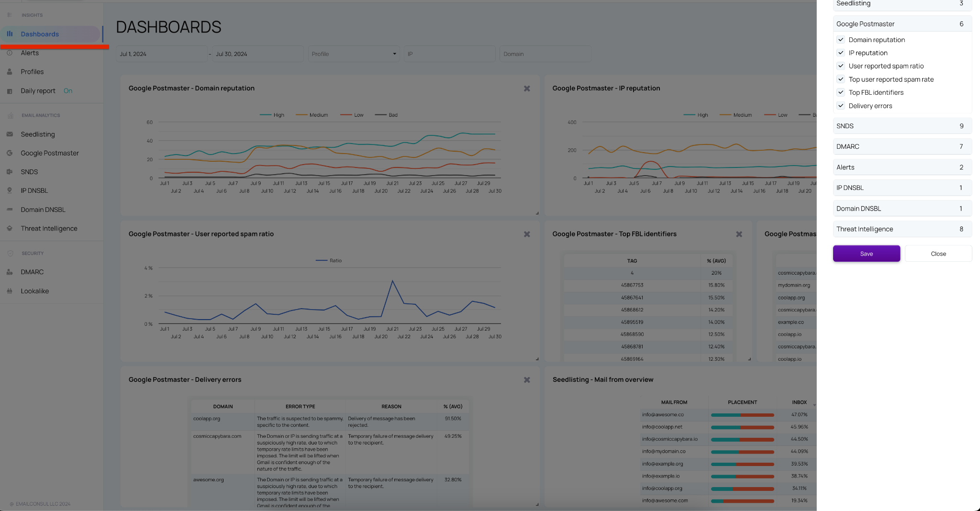Click the Dashboards bar chart icon
980x511 pixels.
click(x=10, y=34)
